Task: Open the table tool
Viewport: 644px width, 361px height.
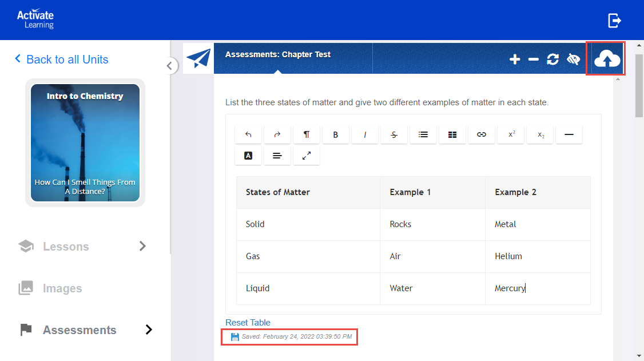Action: point(452,134)
